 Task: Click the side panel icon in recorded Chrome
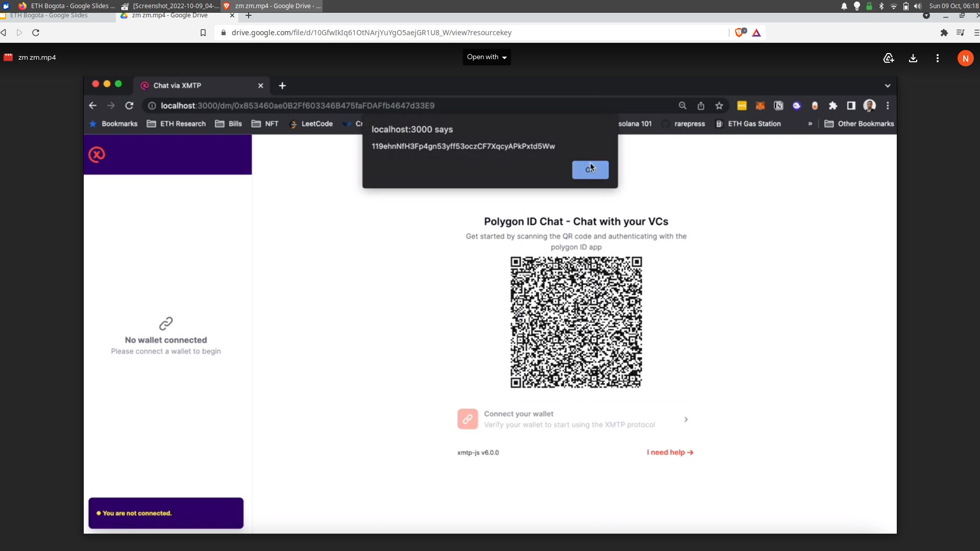851,106
